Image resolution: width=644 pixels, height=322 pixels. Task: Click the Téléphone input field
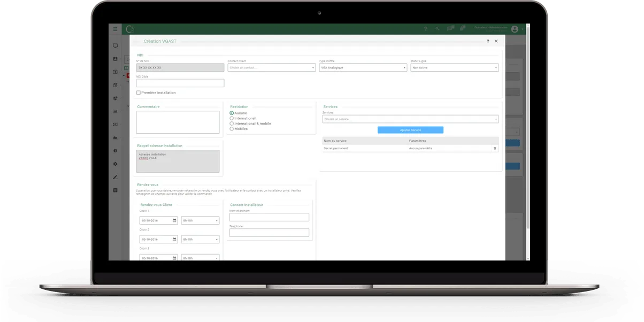click(x=269, y=233)
